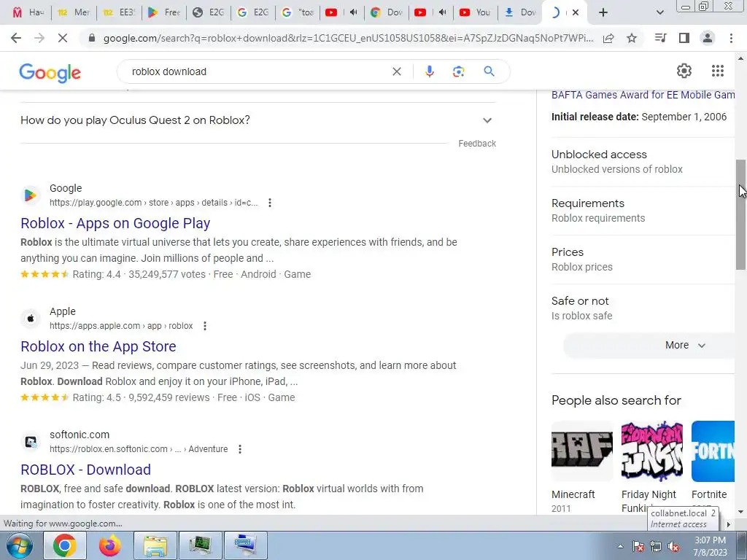Open 'Roblox - Apps on Google Play' result

115,223
